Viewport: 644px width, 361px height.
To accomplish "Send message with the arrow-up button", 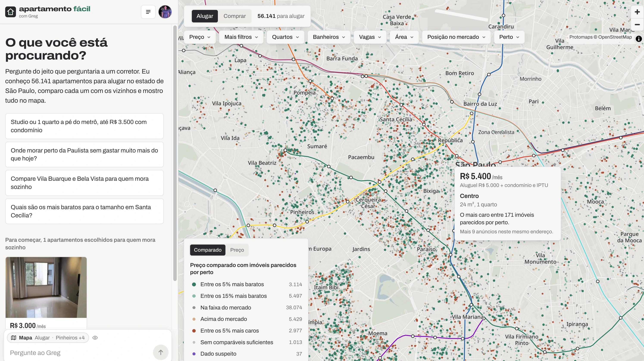I will coord(161,352).
